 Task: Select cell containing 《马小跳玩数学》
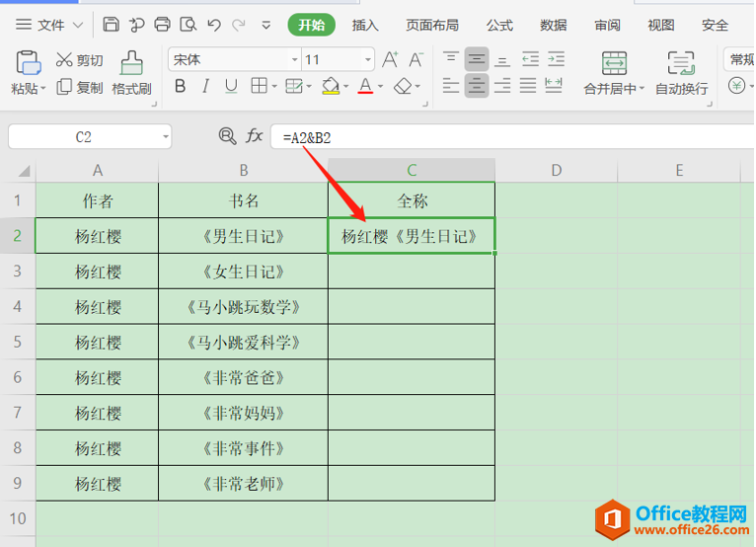tap(243, 307)
